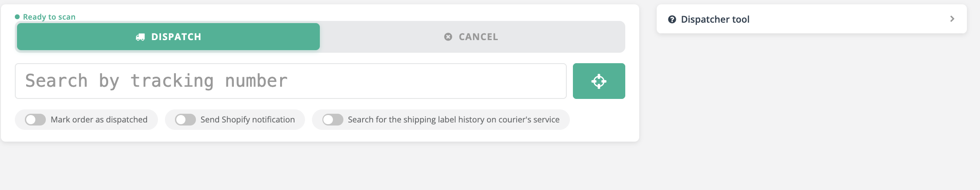Enable the Send Shopify notification switch
Image resolution: width=980 pixels, height=190 pixels.
click(x=185, y=120)
